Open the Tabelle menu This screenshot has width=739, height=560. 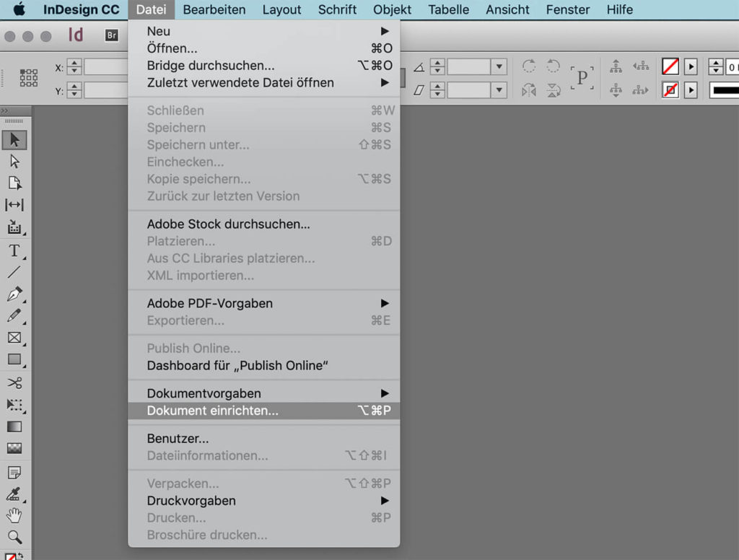[449, 9]
